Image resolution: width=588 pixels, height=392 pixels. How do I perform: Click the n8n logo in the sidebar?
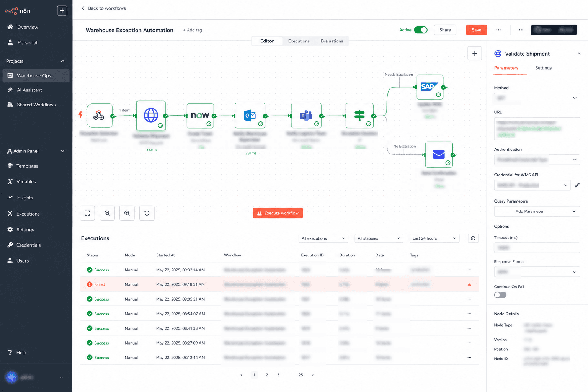[x=18, y=11]
